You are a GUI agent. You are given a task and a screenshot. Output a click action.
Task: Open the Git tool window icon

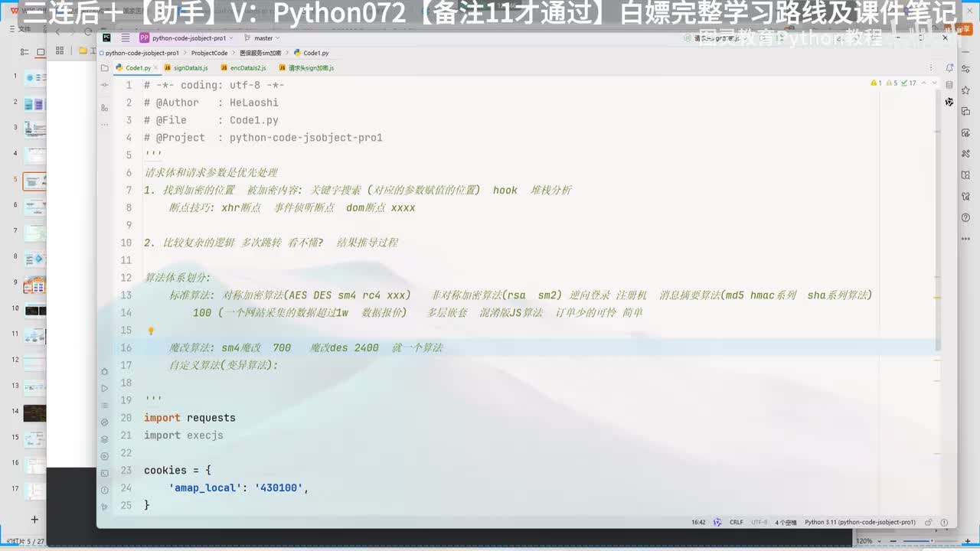click(x=105, y=507)
